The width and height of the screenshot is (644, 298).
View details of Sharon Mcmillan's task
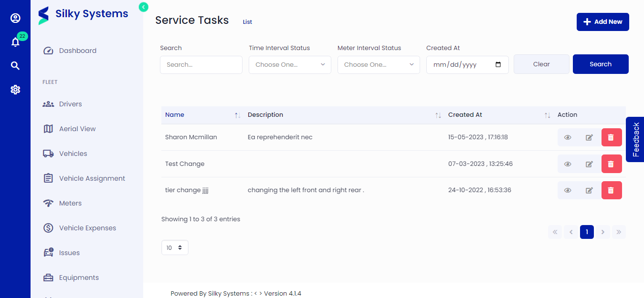tap(568, 137)
